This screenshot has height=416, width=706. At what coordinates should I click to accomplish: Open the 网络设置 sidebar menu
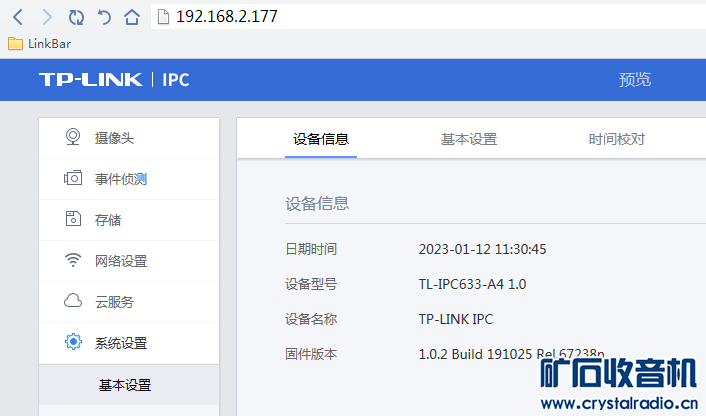pyautogui.click(x=129, y=261)
